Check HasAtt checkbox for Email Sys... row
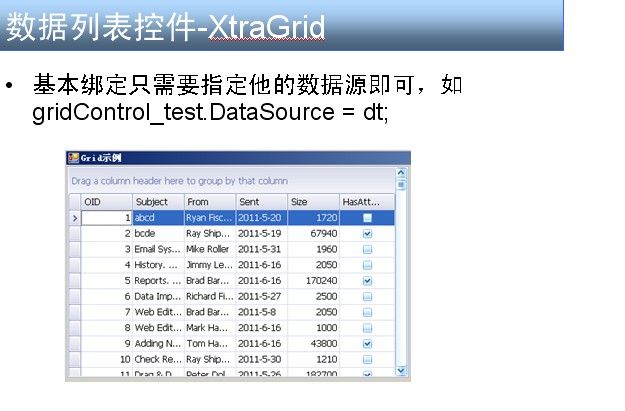Image resolution: width=625 pixels, height=411 pixels. (368, 249)
